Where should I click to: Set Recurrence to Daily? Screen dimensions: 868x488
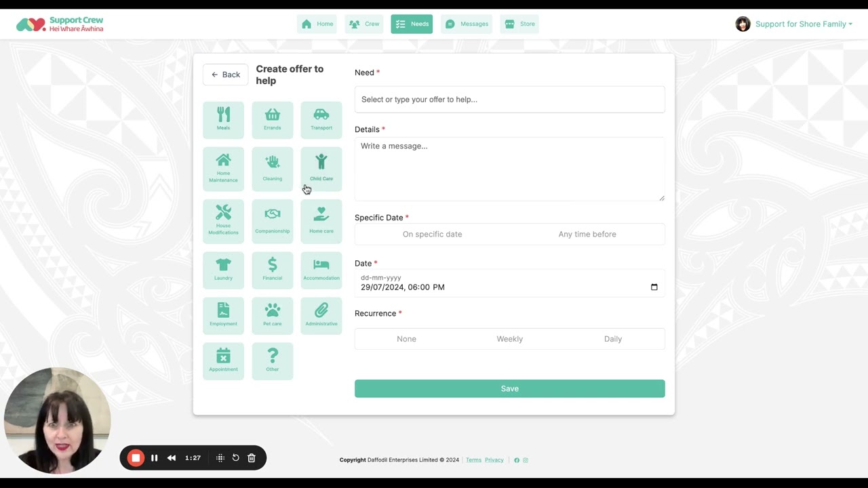[612, 339]
